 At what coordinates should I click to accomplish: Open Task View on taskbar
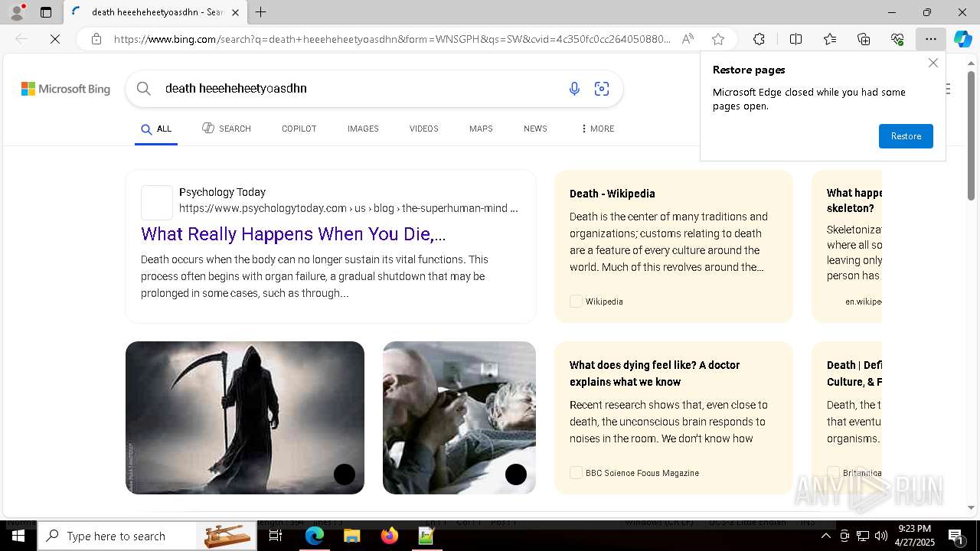(276, 536)
